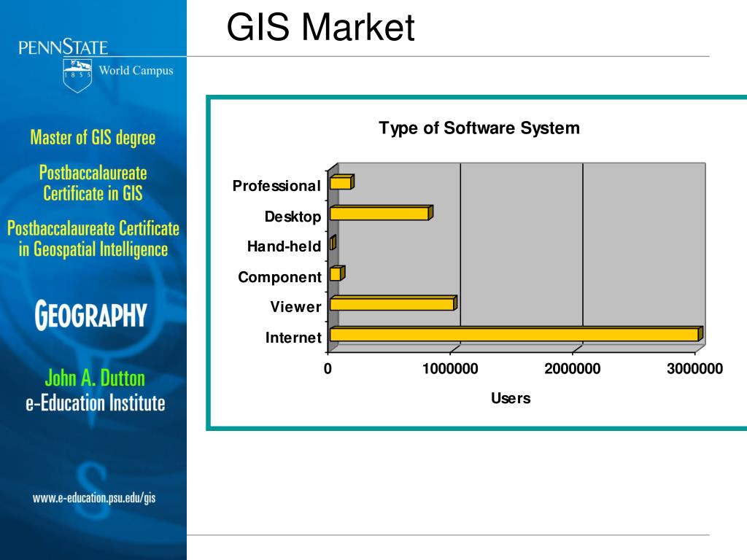Click the PENNSTATE wordmark
The image size is (747, 560).
[x=63, y=47]
